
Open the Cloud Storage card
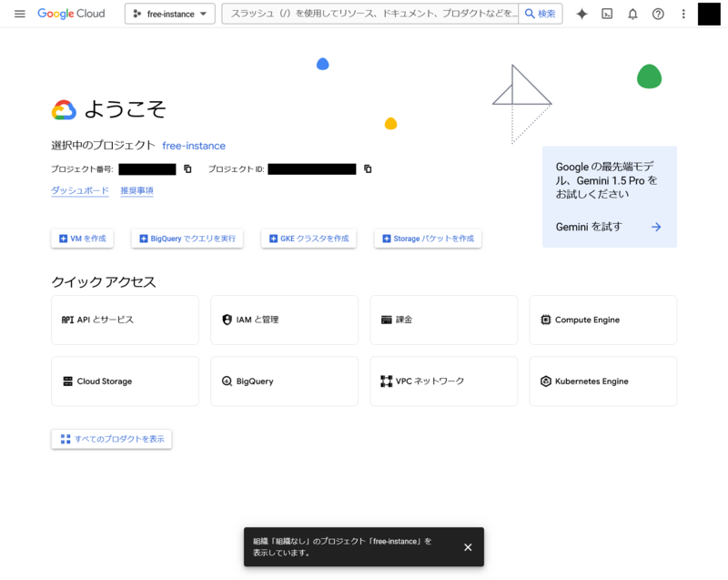tap(125, 382)
